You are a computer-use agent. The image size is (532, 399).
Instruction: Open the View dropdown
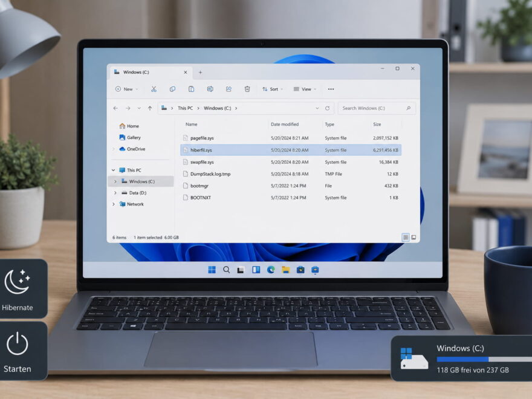(305, 89)
